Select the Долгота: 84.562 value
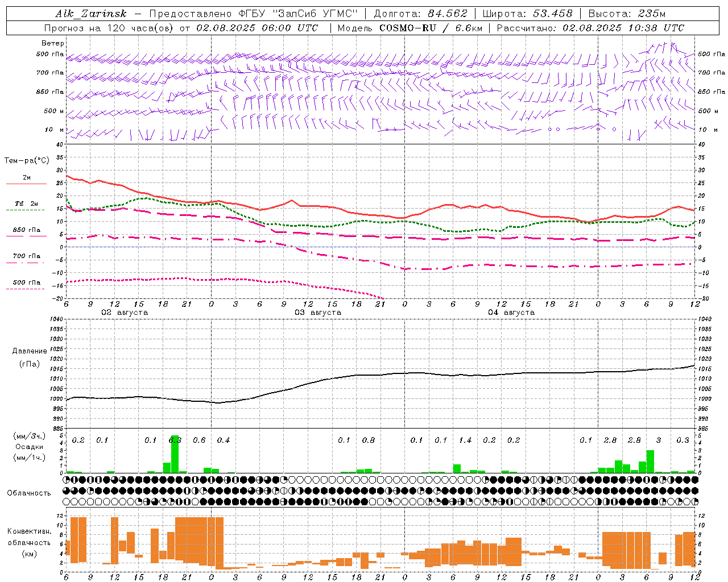This screenshot has height=582, width=728. tap(420, 14)
